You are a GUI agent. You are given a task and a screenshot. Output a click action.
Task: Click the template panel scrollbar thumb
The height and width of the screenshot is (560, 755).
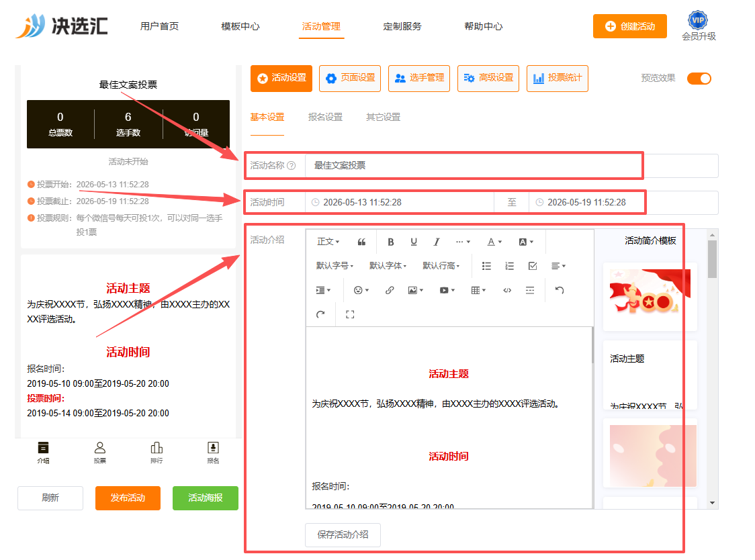click(712, 259)
